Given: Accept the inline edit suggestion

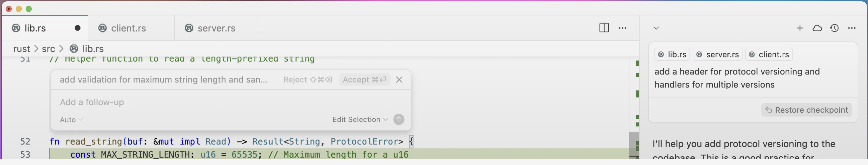Looking at the screenshot, I should coord(364,79).
